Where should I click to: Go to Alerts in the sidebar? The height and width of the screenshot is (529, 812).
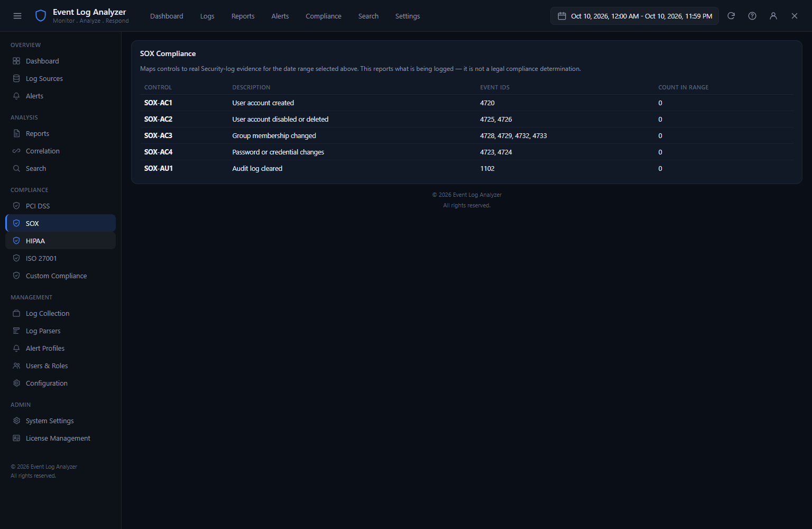60,96
